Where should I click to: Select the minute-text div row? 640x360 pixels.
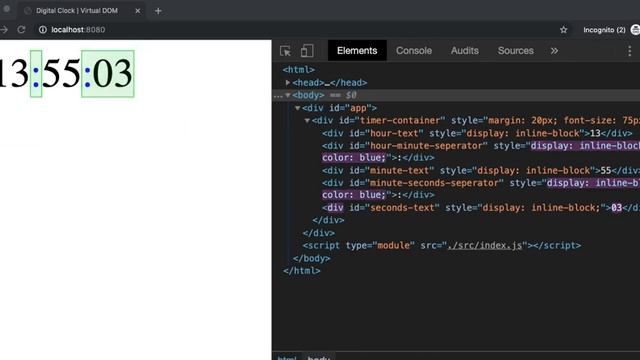pyautogui.click(x=456, y=170)
